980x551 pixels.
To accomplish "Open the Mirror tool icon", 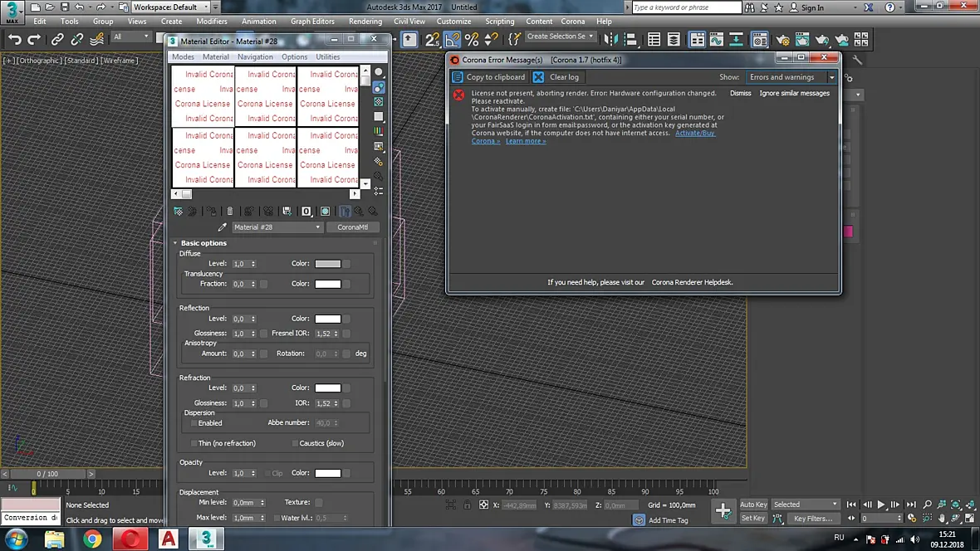I will [610, 39].
